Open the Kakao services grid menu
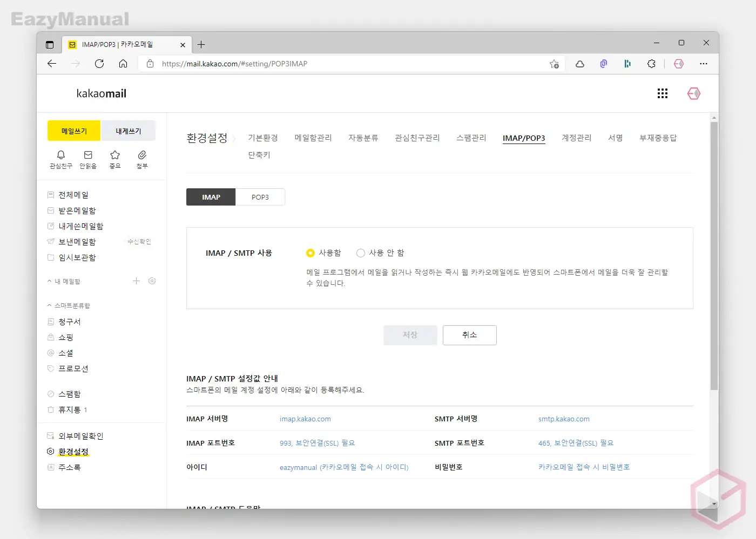Image resolution: width=756 pixels, height=539 pixels. point(663,94)
